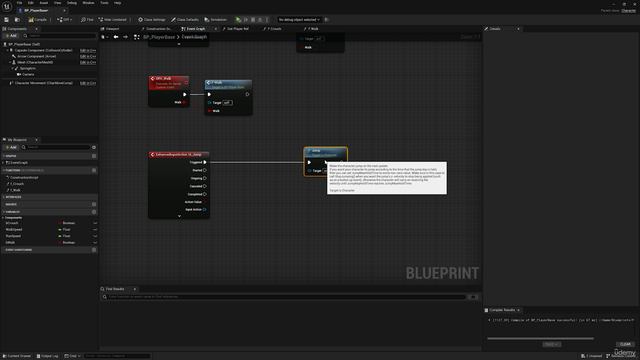Compile the blueprint

pyautogui.click(x=38, y=20)
